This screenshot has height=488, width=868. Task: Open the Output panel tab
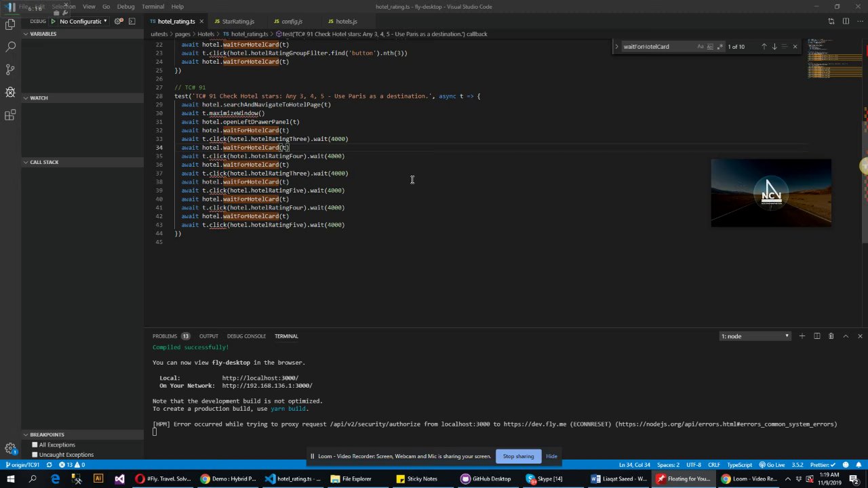click(208, 336)
